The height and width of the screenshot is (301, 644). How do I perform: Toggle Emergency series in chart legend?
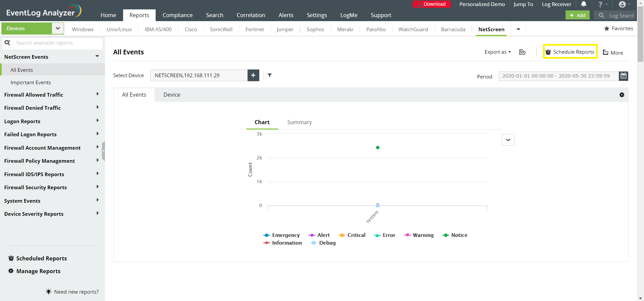[x=282, y=235]
